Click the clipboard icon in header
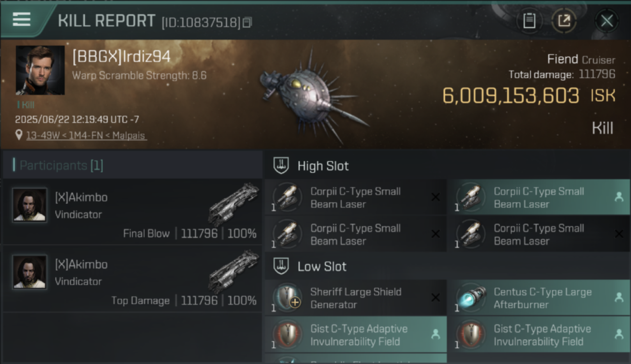 (529, 21)
